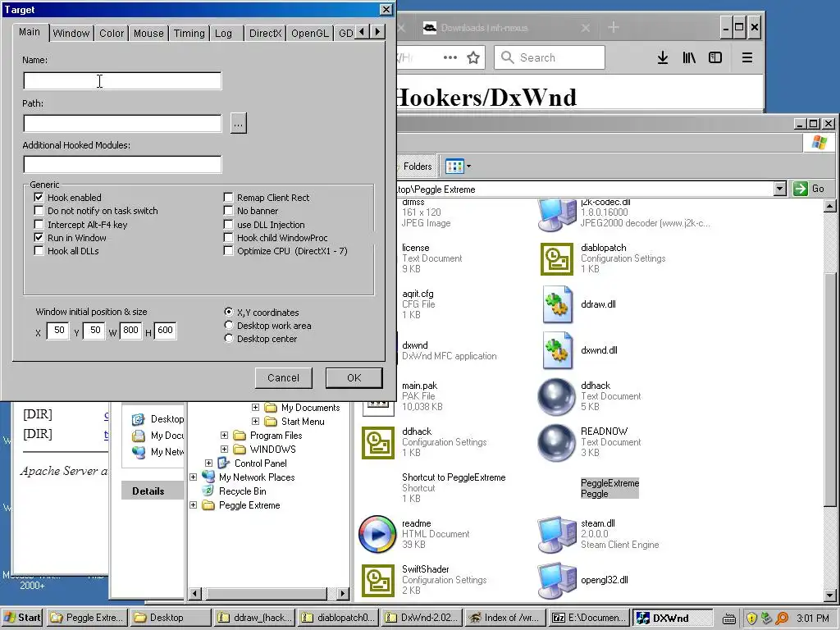Open the DirectX tab
Image resolution: width=840 pixels, height=630 pixels.
[265, 33]
